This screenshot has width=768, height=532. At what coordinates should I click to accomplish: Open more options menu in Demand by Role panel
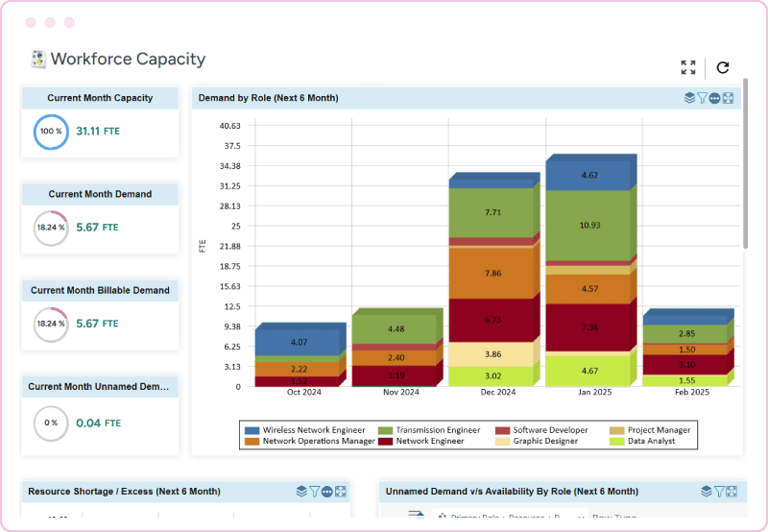point(715,98)
